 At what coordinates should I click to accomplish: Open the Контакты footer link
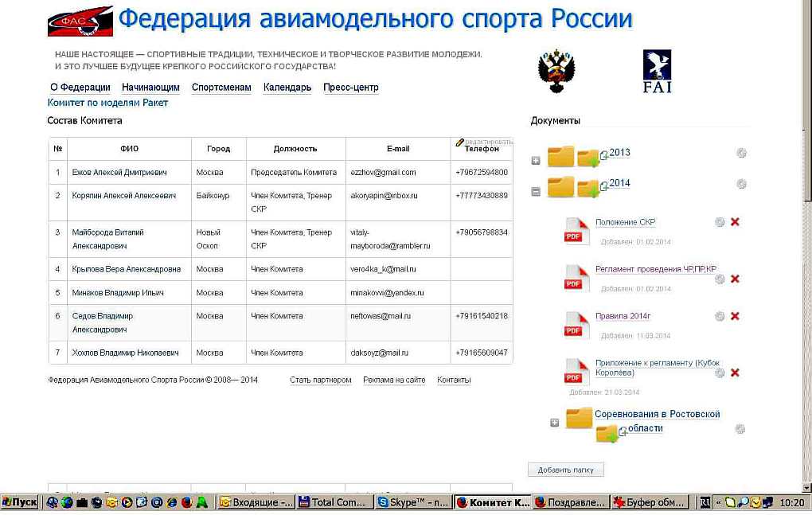pyautogui.click(x=454, y=380)
